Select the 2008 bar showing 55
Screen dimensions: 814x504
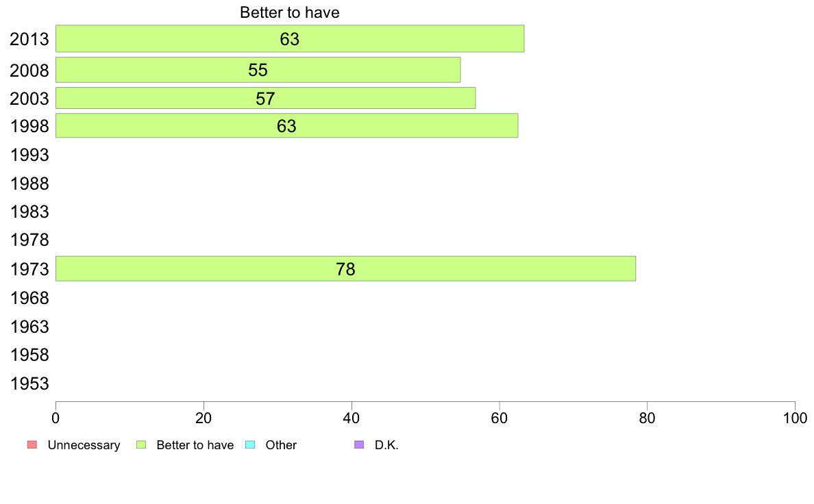258,70
